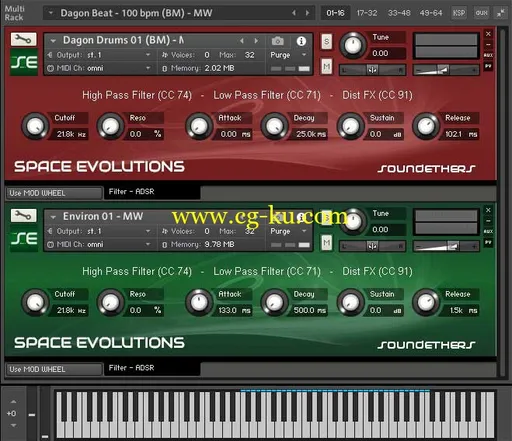Load next multi using top-bar right arrow

point(307,13)
